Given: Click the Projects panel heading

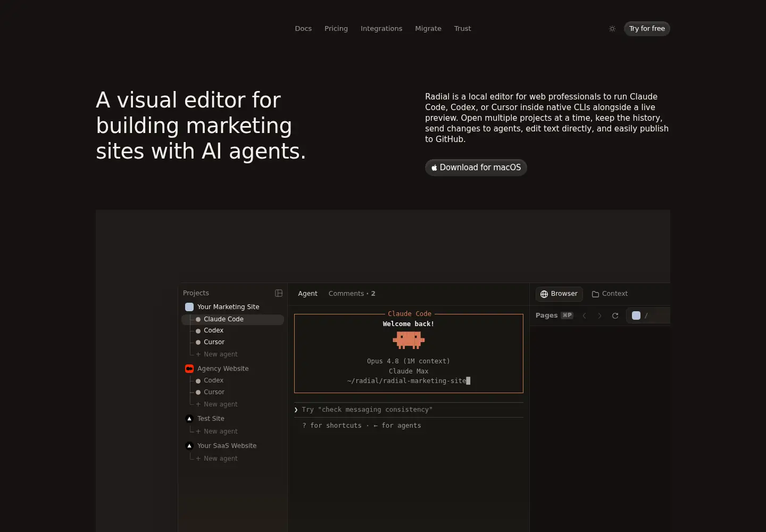Looking at the screenshot, I should [196, 293].
